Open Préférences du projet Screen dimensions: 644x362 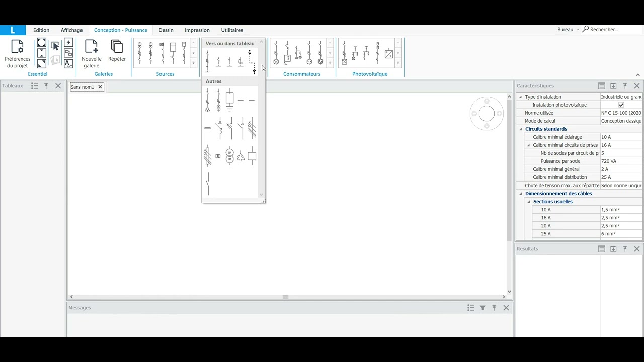tap(18, 54)
